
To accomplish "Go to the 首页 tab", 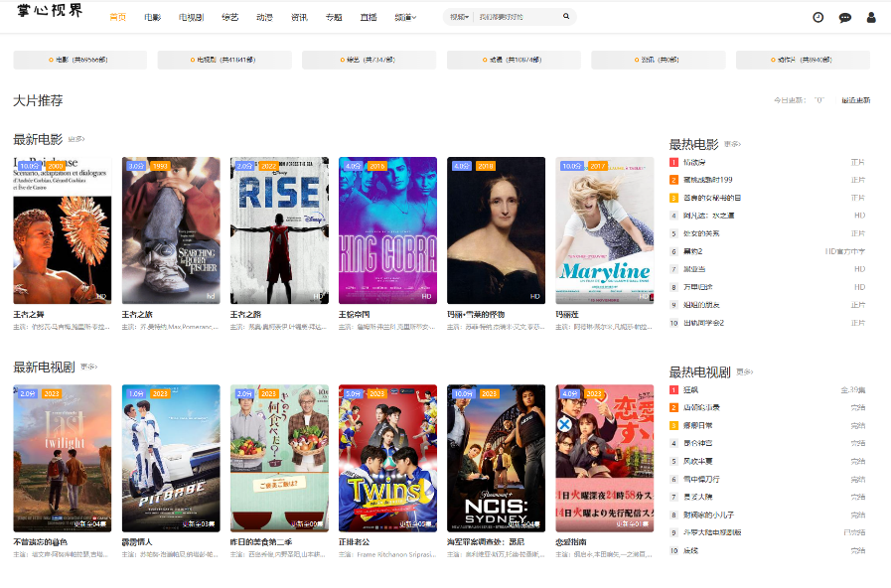I will point(117,18).
